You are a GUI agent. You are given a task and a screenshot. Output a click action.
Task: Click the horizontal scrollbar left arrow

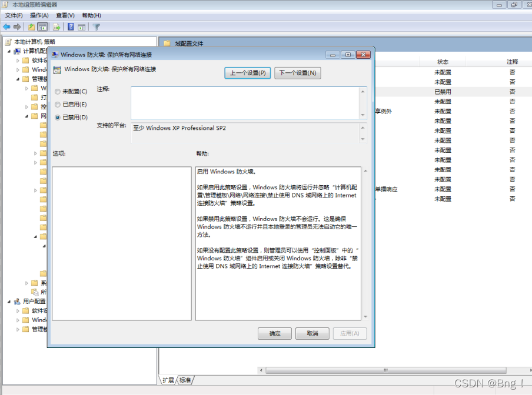(261, 370)
